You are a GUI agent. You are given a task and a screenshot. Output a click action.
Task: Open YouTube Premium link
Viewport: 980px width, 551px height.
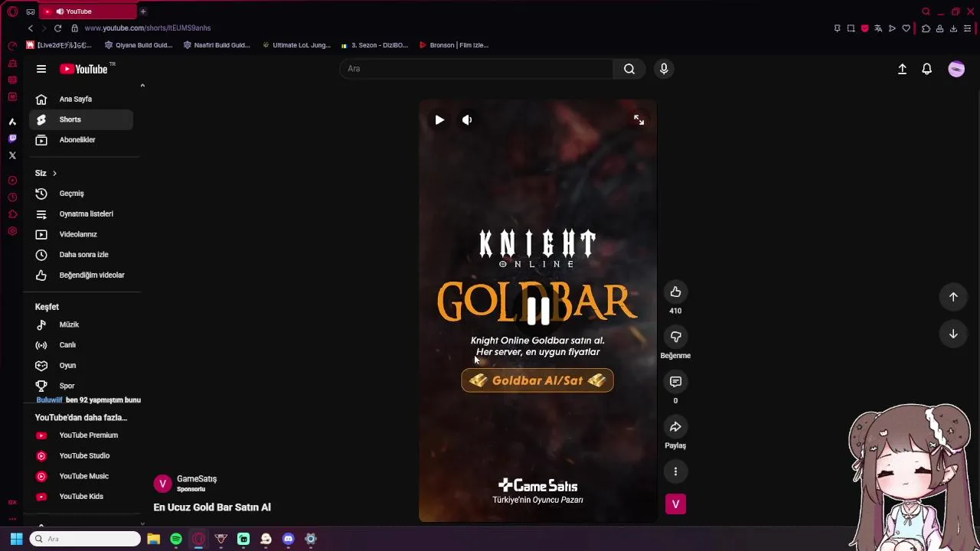[81, 435]
